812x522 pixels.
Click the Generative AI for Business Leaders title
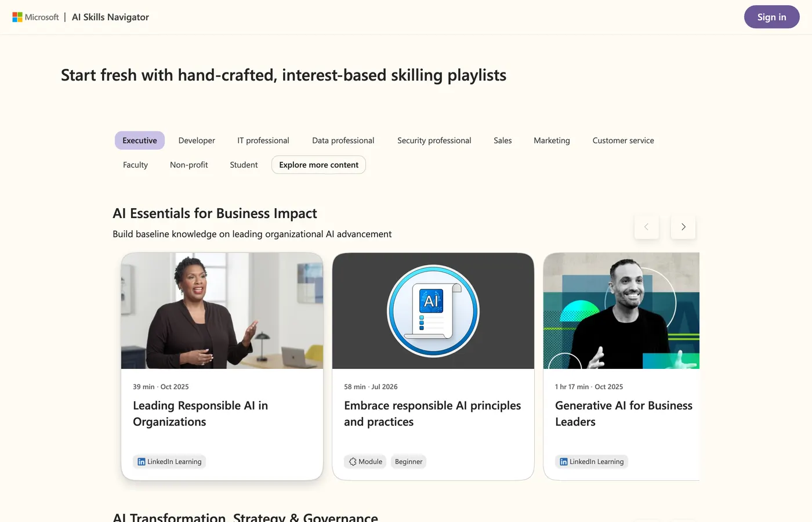pyautogui.click(x=623, y=414)
